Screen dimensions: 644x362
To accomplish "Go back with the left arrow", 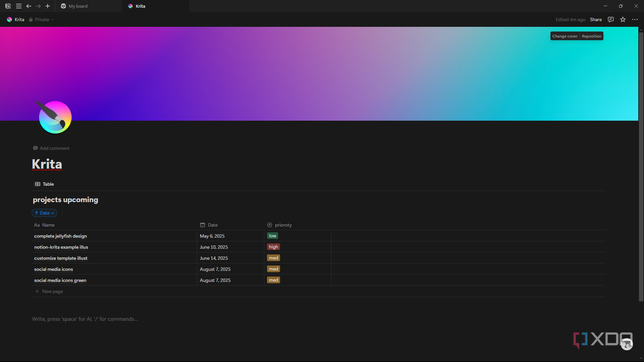I will 29,6.
